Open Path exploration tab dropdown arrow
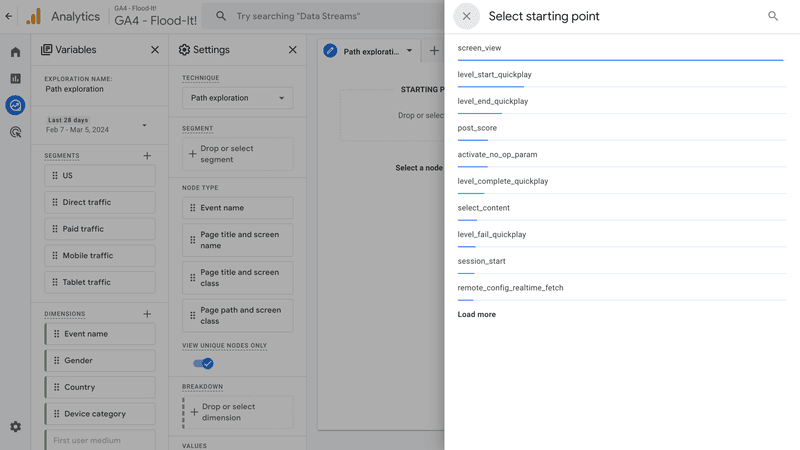Viewport: 800px width, 450px height. click(x=409, y=51)
